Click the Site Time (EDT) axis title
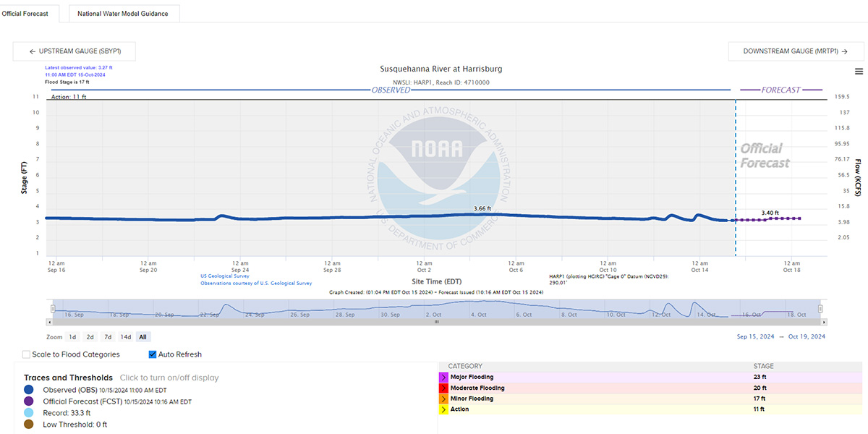This screenshot has height=434, width=868. [437, 281]
